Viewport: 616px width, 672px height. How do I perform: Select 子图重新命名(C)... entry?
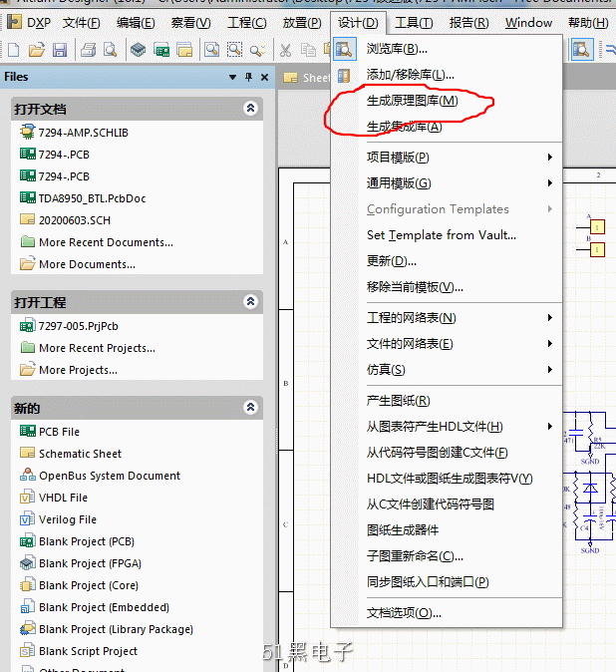click(x=447, y=556)
